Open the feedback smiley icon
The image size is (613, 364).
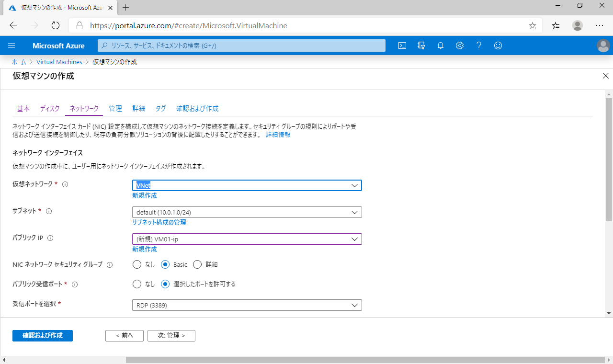[498, 45]
